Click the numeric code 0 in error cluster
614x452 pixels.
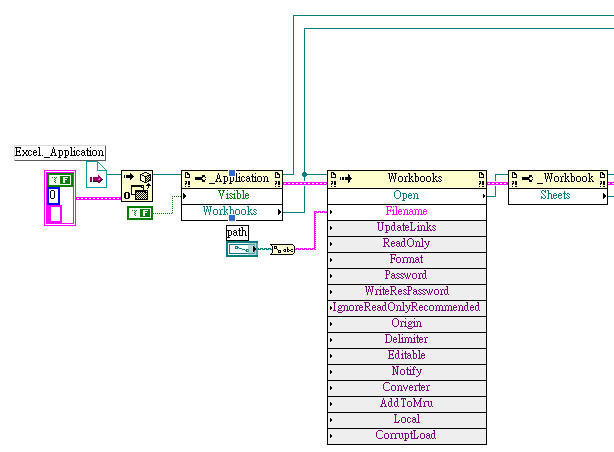click(x=53, y=195)
